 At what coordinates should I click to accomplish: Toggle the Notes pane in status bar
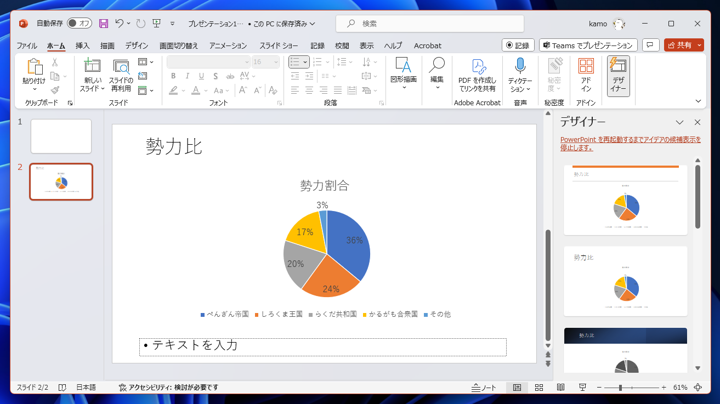484,387
